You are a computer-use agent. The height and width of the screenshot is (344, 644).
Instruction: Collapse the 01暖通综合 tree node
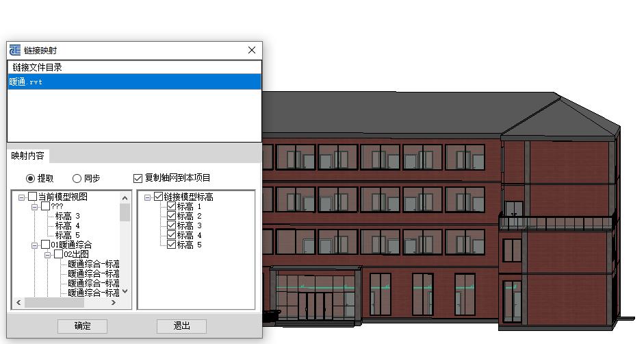35,245
